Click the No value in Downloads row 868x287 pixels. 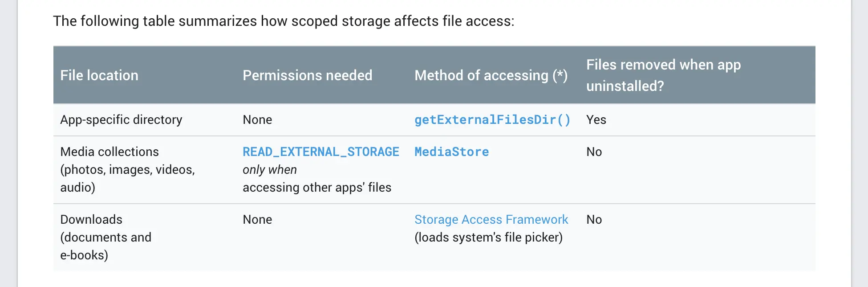pos(594,220)
